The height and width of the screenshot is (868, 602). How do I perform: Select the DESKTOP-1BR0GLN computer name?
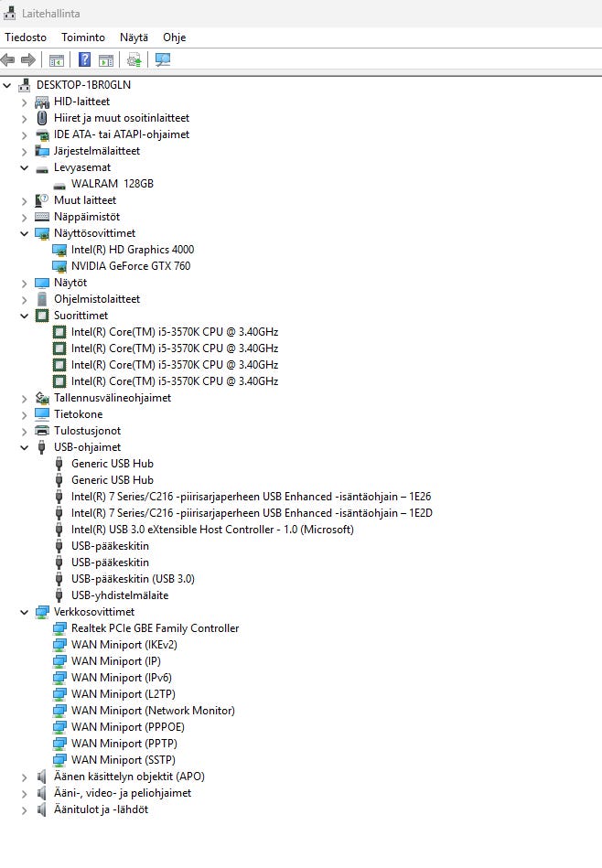(83, 85)
